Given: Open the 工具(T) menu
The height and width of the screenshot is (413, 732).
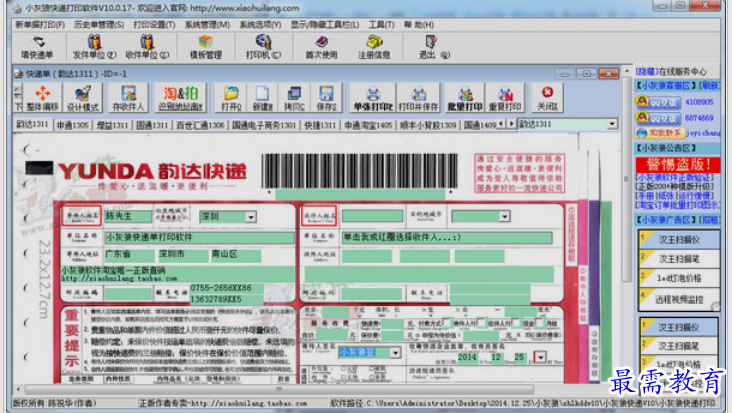Looking at the screenshot, I should [x=381, y=25].
